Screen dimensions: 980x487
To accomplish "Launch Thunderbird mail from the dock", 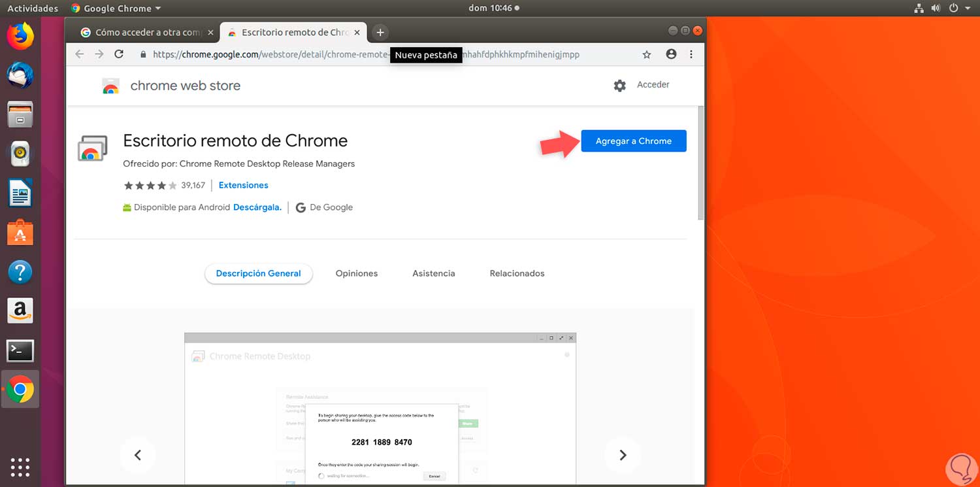I will (20, 76).
